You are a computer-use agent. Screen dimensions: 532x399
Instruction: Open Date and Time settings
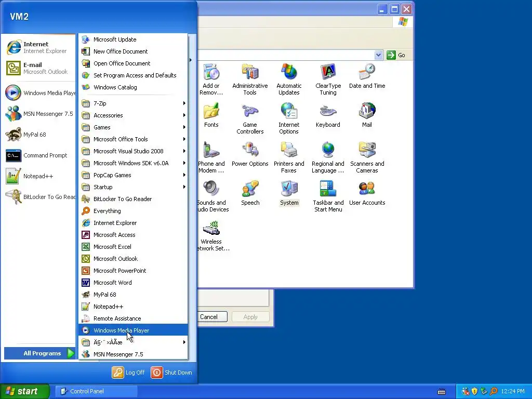[x=367, y=76]
